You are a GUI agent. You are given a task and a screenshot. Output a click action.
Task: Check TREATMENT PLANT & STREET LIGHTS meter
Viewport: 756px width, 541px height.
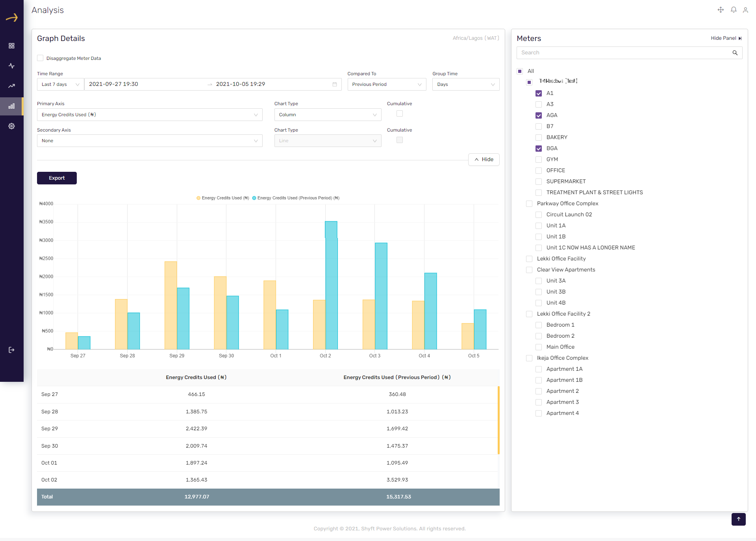[539, 193]
